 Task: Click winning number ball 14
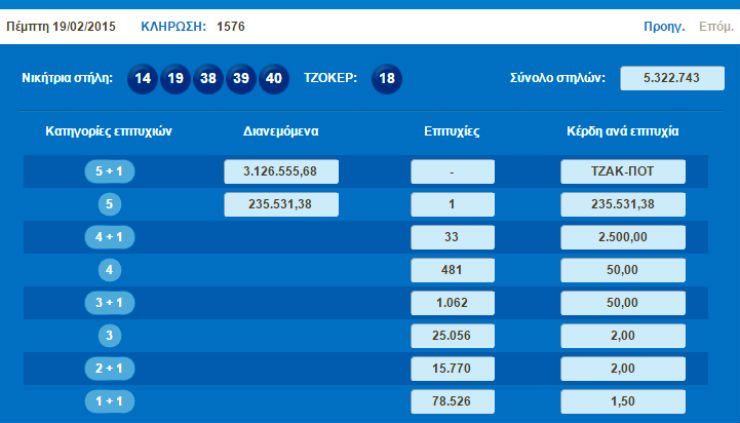(x=143, y=79)
